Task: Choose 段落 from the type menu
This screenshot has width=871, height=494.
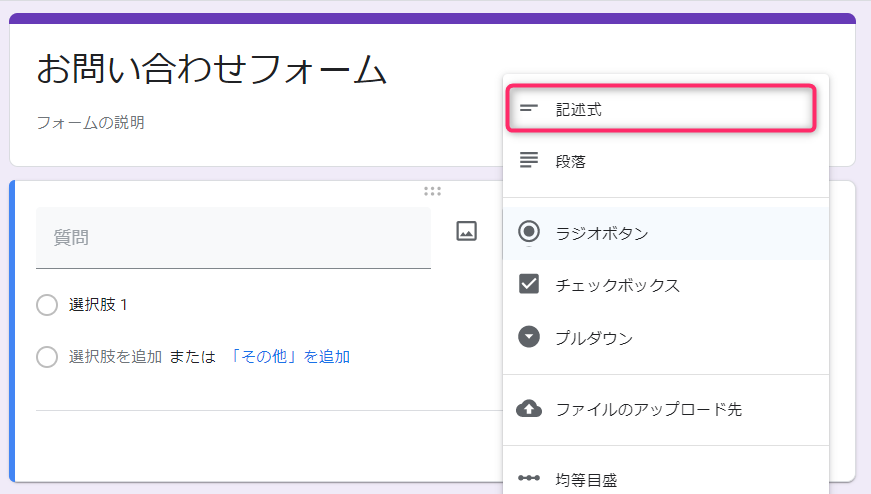Action: point(665,161)
